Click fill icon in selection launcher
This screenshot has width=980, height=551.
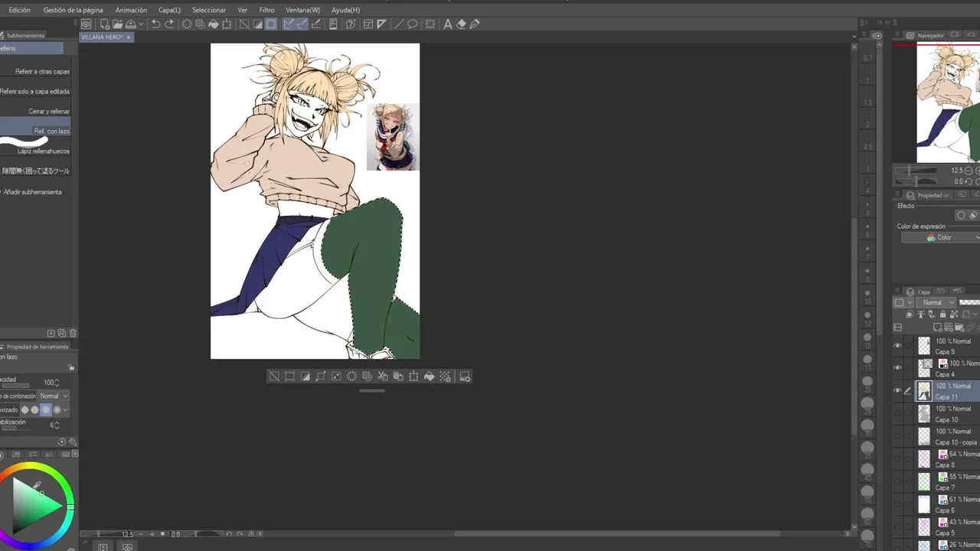[x=430, y=376]
